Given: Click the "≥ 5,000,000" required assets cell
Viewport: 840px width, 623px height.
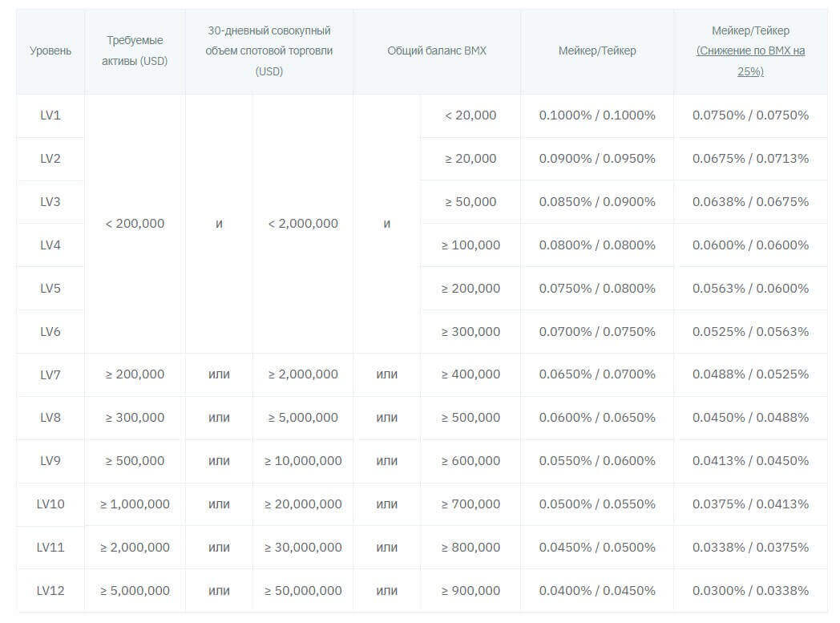Looking at the screenshot, I should [135, 591].
